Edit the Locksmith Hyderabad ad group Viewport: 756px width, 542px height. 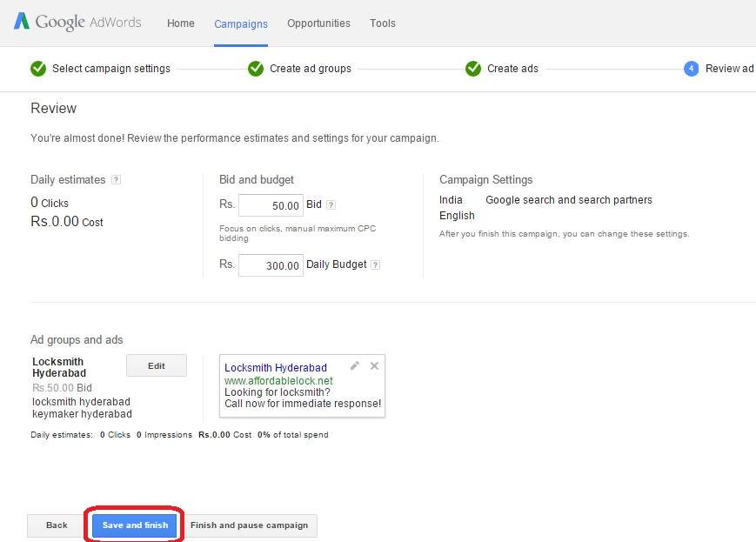pos(156,365)
